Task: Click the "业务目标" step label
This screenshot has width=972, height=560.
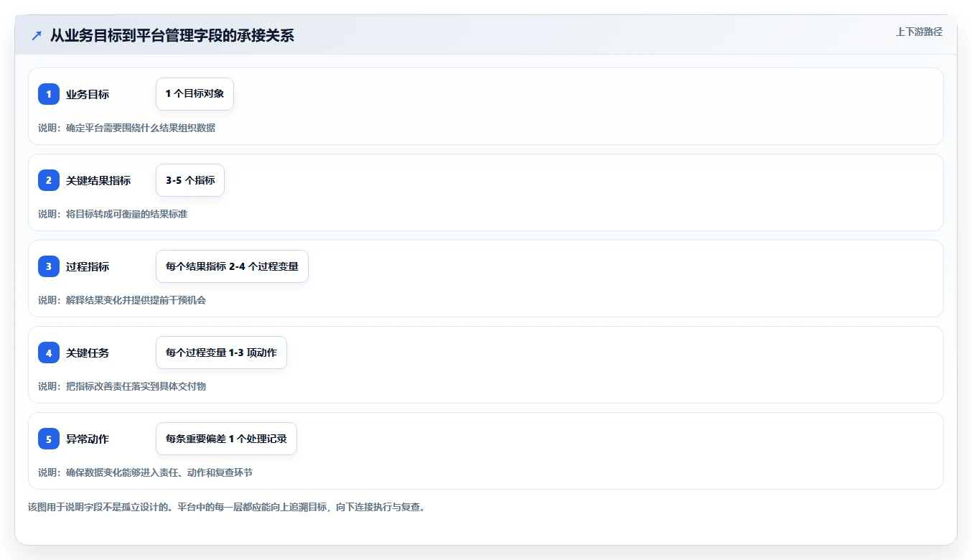Action: coord(88,94)
